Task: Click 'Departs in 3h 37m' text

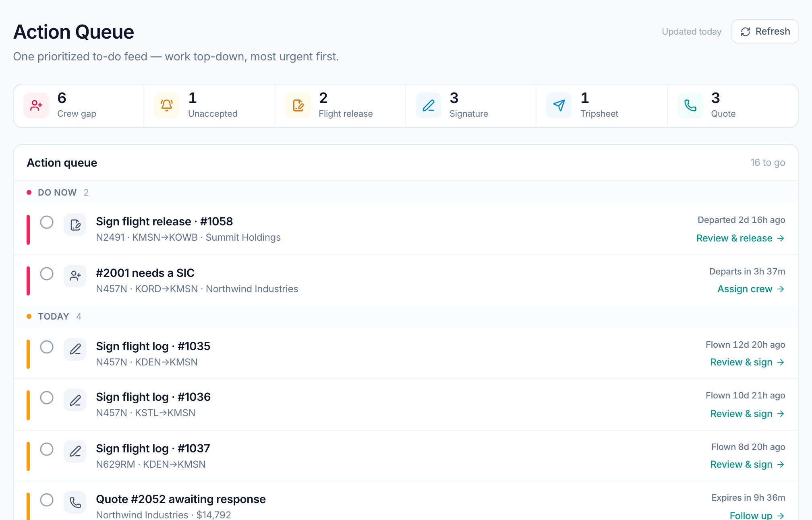Action: pyautogui.click(x=747, y=271)
